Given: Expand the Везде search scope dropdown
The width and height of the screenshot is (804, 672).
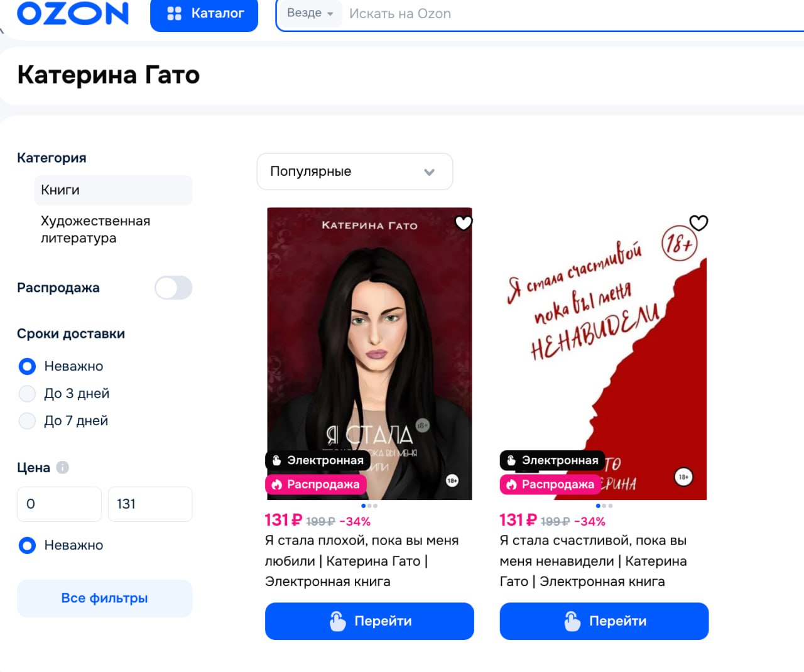Looking at the screenshot, I should click(310, 13).
